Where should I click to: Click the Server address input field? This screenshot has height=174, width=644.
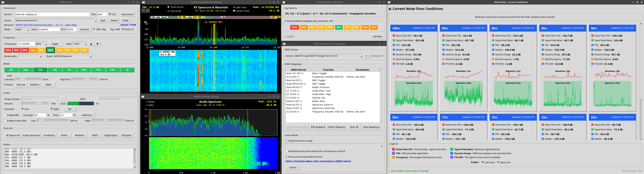pyautogui.click(x=52, y=14)
